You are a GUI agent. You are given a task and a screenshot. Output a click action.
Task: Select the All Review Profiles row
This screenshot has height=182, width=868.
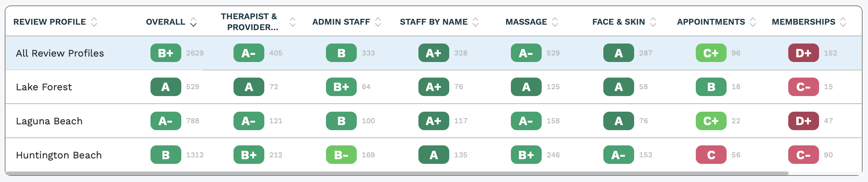[434, 53]
